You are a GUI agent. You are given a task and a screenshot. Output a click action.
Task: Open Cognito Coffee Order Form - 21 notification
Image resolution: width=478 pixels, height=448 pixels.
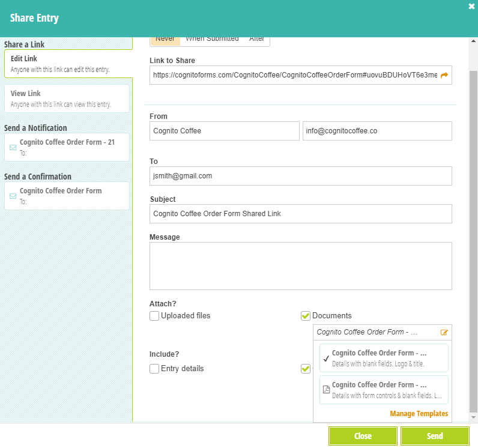pyautogui.click(x=67, y=147)
